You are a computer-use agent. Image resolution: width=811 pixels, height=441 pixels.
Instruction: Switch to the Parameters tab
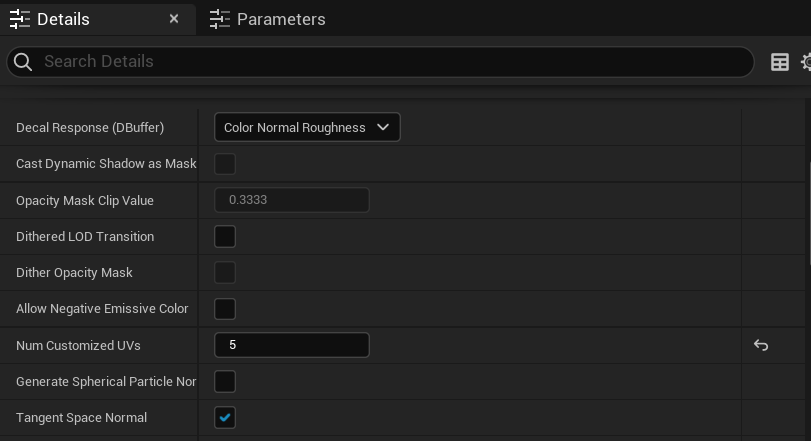click(267, 19)
